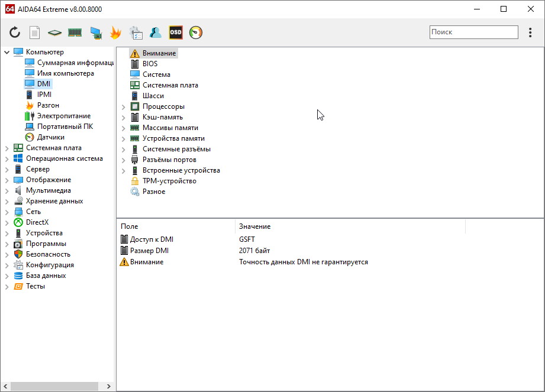545x392 pixels.
Task: Expand the Отображение tree node
Action: (x=7, y=180)
